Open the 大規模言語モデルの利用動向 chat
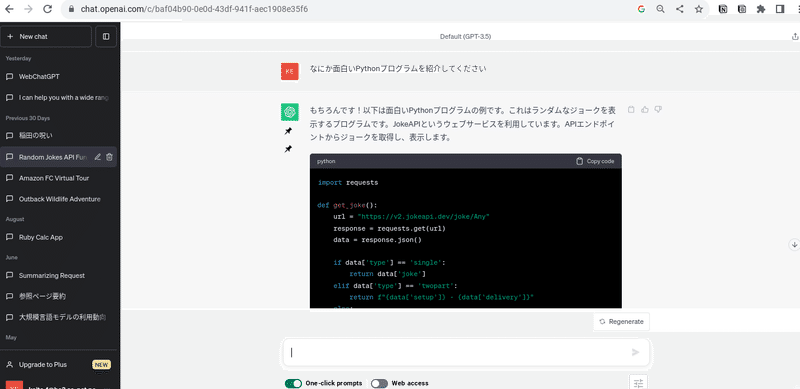The width and height of the screenshot is (800, 389). pos(58,317)
